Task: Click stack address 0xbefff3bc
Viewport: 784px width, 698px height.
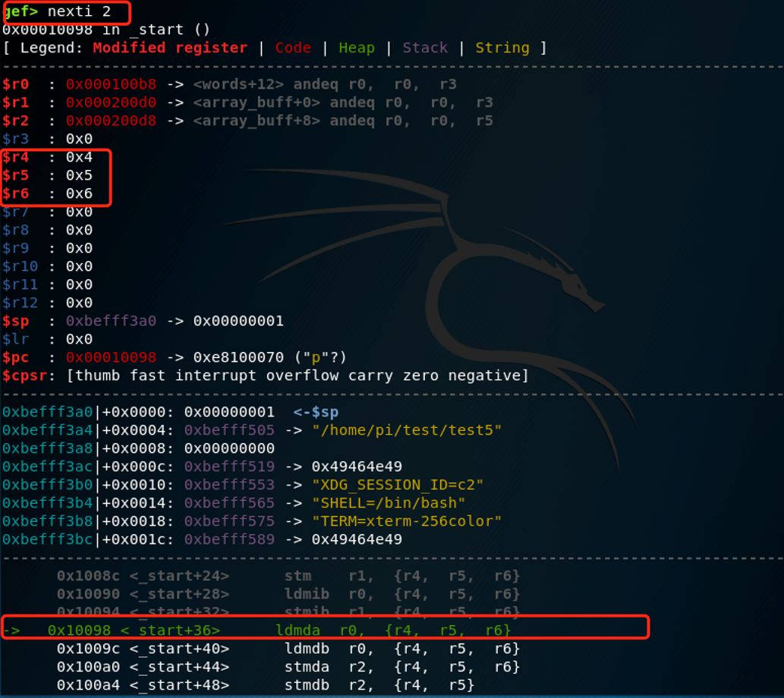Action: 48,539
